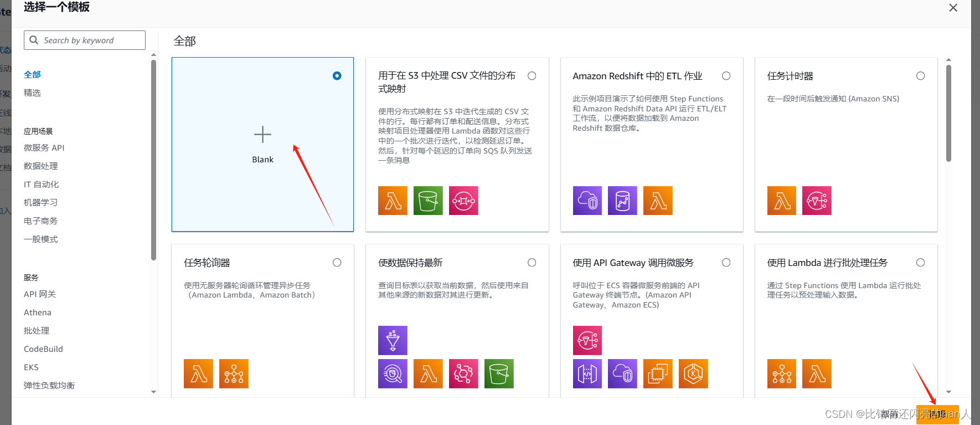This screenshot has width=980, height=425.
Task: Click the orange chip icon in API Gateway card
Action: [658, 373]
